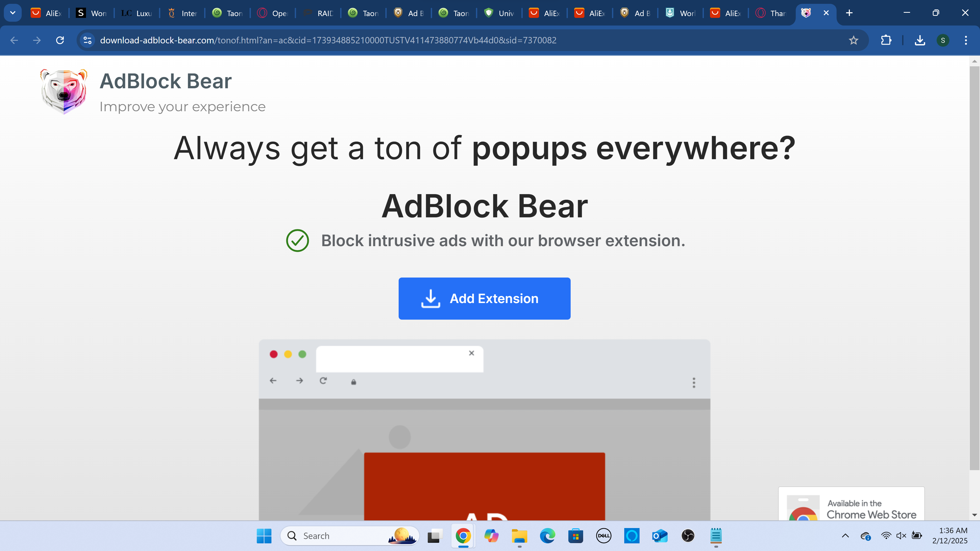View site information icon in address bar
This screenshot has width=980, height=551.
click(88, 40)
